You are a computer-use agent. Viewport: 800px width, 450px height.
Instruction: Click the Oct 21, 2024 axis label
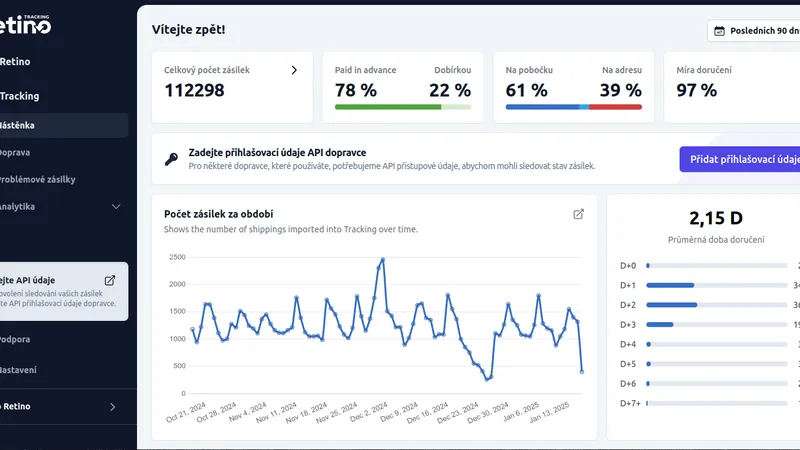click(186, 412)
